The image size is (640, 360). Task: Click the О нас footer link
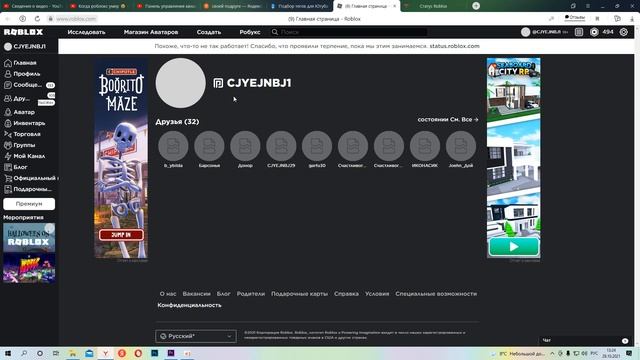coord(168,294)
